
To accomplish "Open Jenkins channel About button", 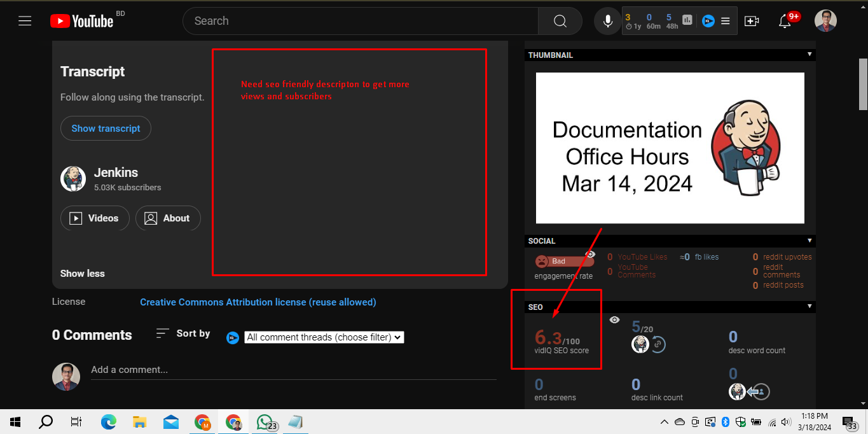I will [168, 218].
